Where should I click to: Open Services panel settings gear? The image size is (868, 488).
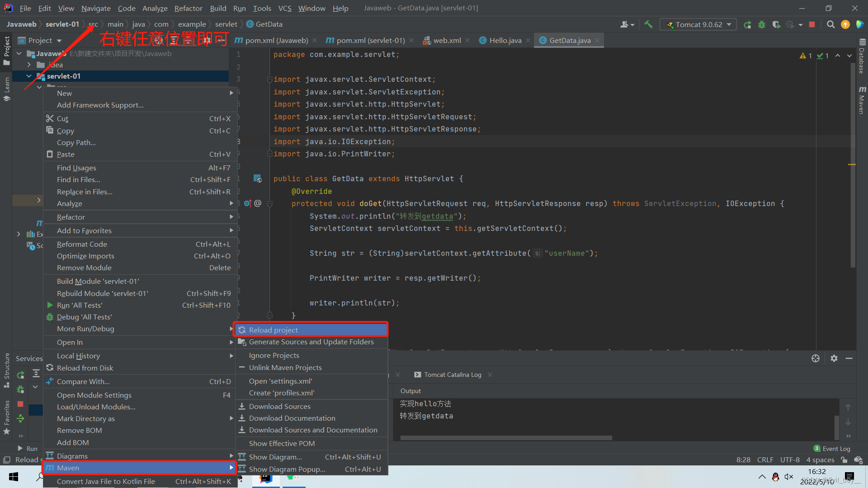tap(834, 358)
